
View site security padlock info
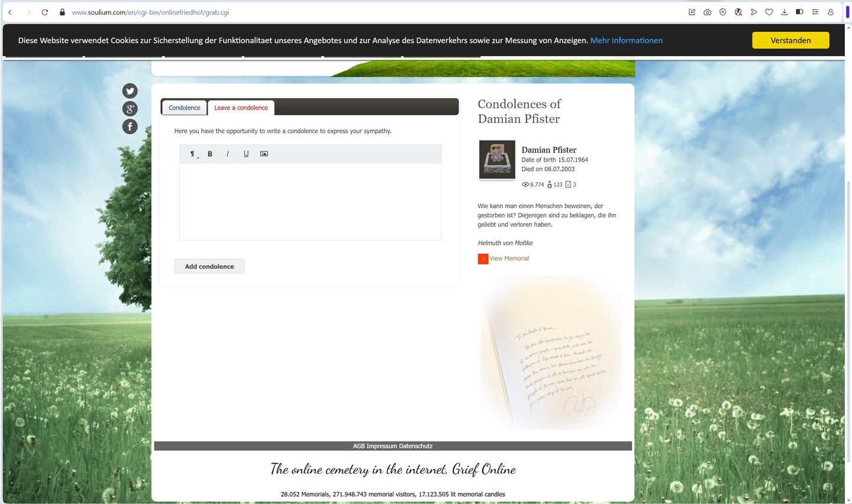[x=62, y=12]
